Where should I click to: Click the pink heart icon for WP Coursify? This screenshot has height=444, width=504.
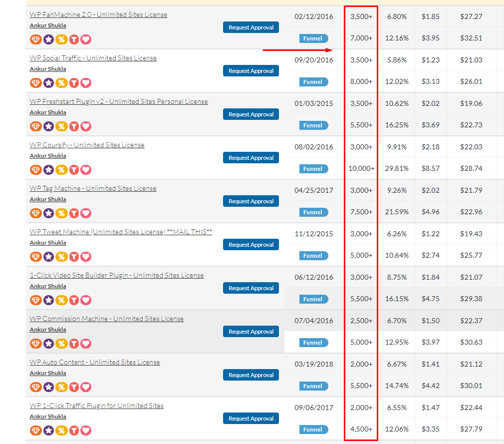[x=86, y=170]
